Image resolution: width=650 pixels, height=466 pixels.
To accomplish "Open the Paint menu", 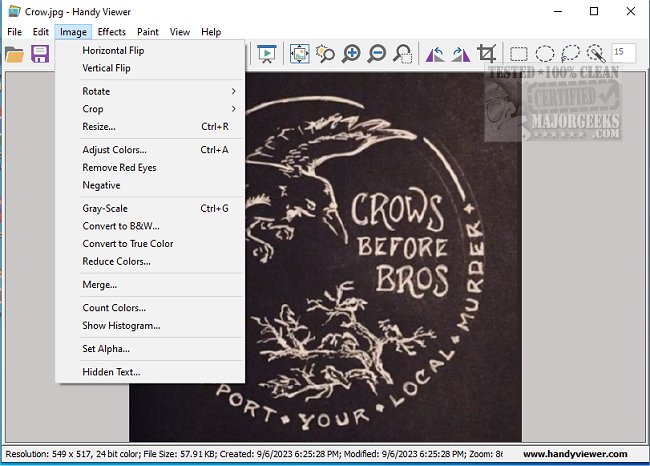I will (148, 32).
